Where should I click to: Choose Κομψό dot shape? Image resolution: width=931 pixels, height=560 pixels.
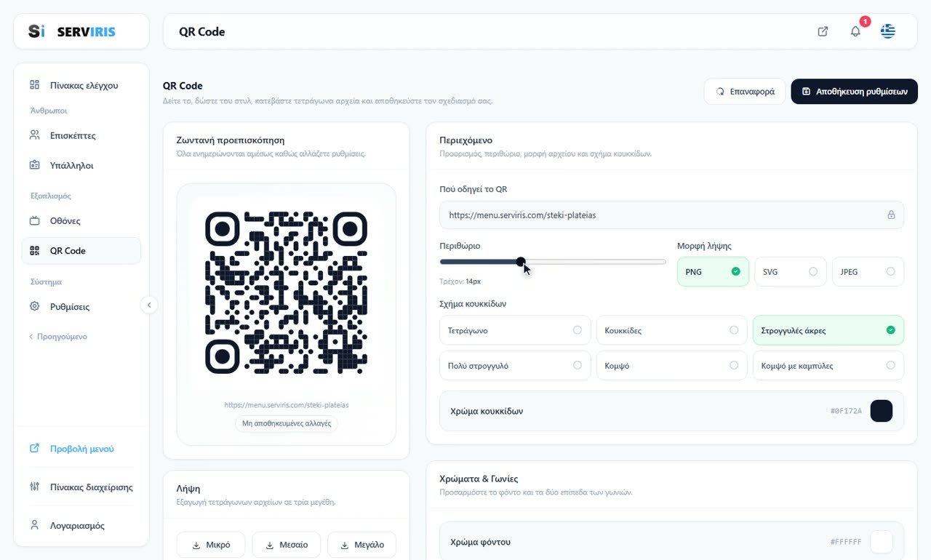671,365
